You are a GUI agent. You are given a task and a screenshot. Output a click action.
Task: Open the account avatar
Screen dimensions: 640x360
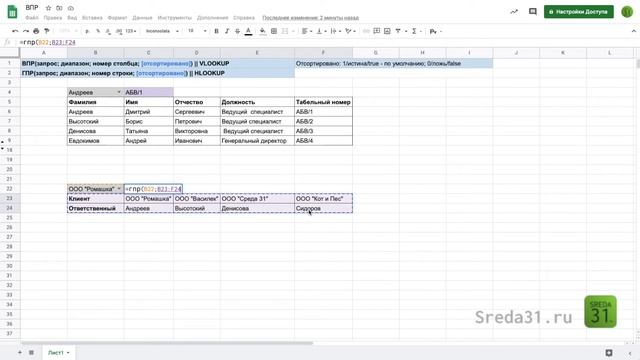(627, 11)
